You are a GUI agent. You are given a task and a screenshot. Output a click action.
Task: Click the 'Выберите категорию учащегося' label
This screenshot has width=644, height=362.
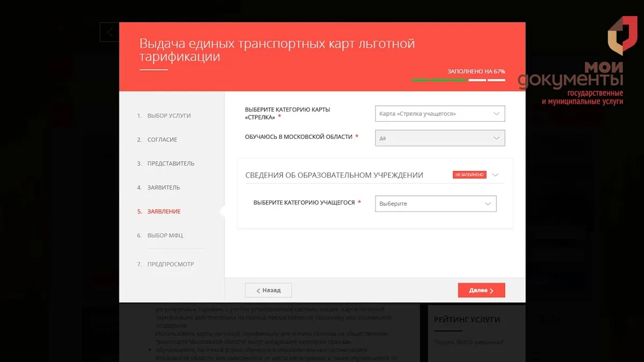click(304, 203)
